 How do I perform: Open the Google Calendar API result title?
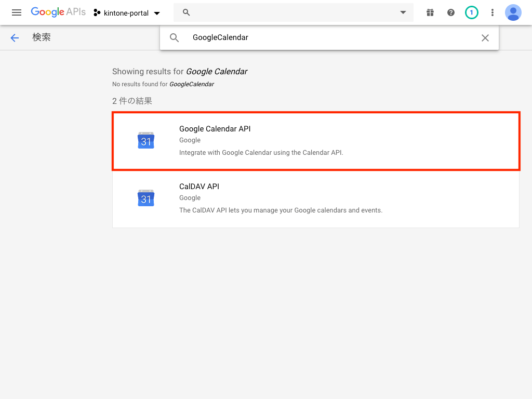point(215,129)
